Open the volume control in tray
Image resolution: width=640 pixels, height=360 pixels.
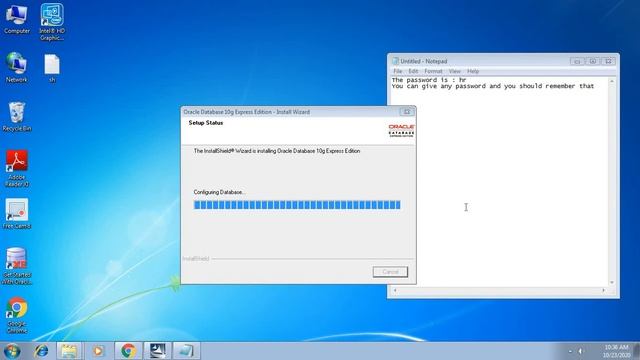pos(580,351)
